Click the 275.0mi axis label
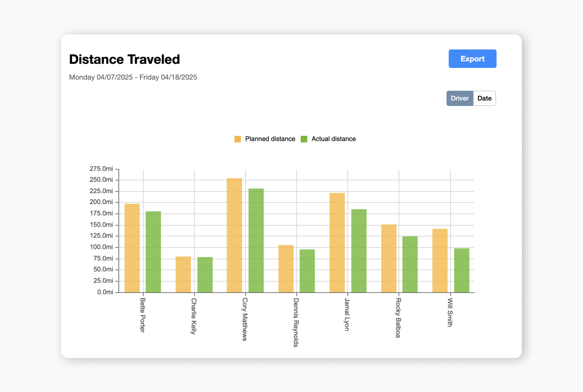 (x=101, y=168)
